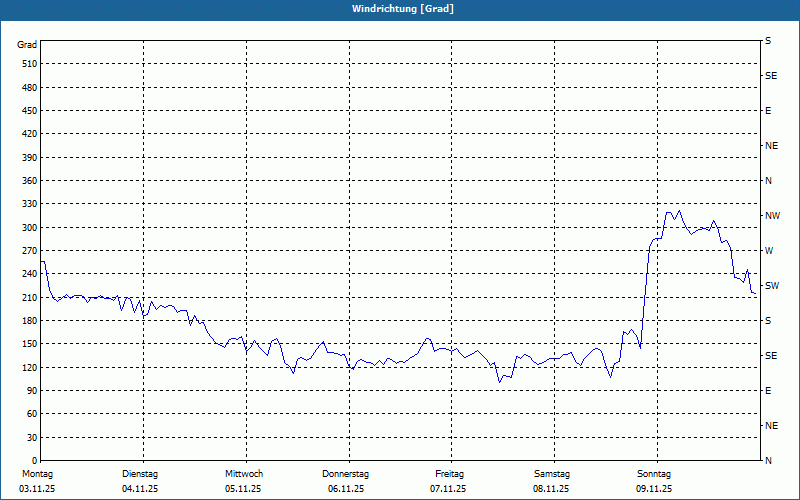The image size is (800, 500).
Task: Click the 'SW' compass label on right axis
Action: 772,286
